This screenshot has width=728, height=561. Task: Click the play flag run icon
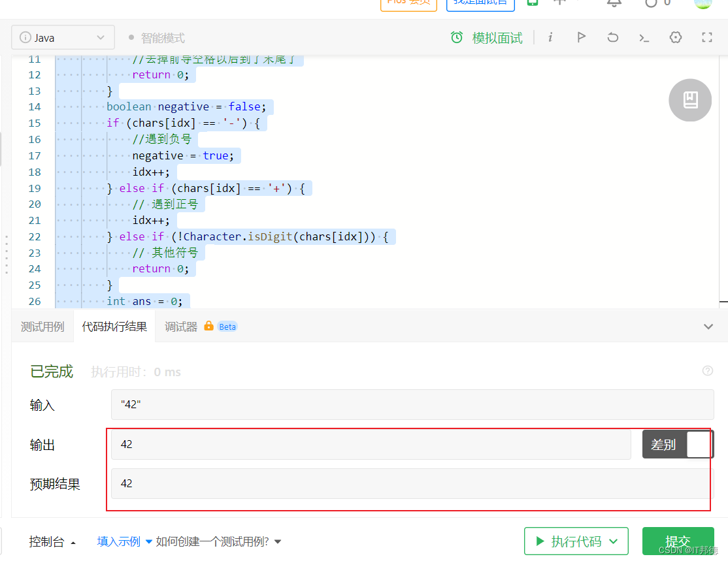(x=581, y=37)
